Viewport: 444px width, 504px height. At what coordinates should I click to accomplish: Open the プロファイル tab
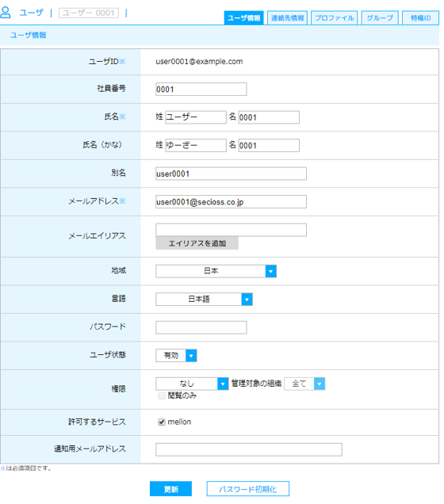(x=335, y=18)
